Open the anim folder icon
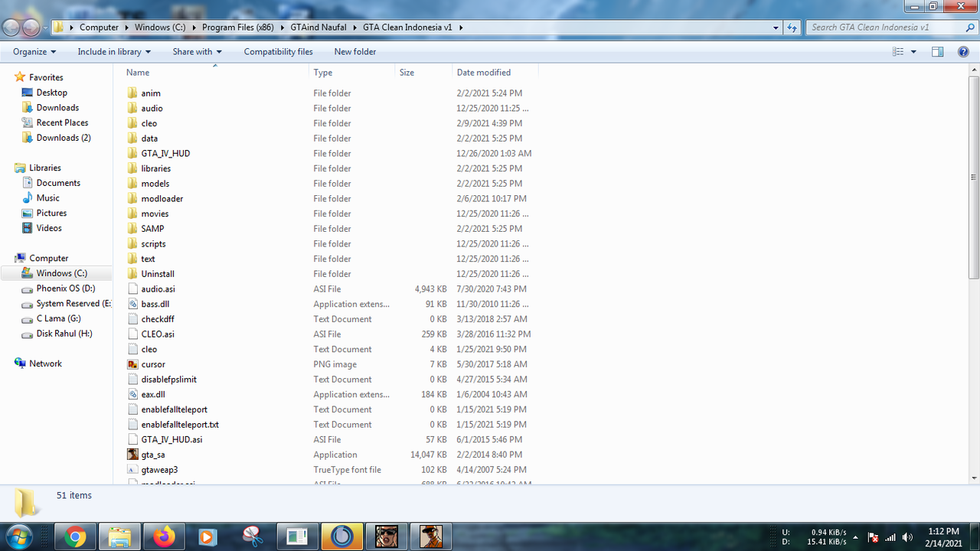Screen dimensions: 980x551 132,93
